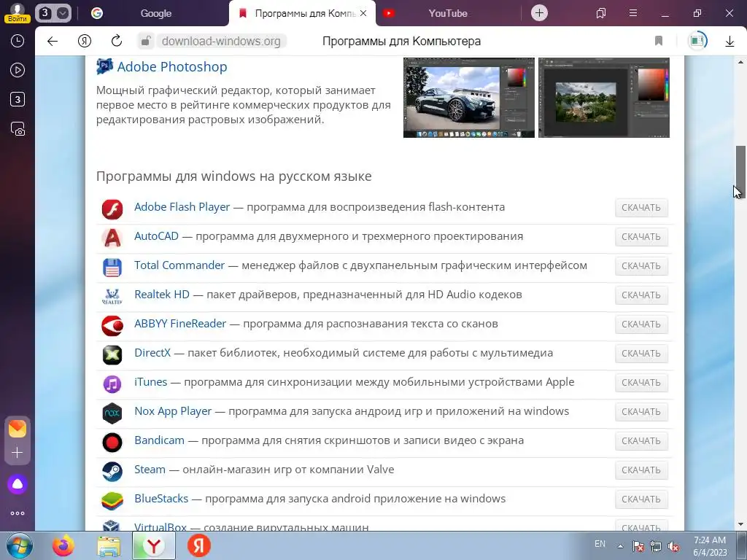Show hidden system tray icons arrow
The height and width of the screenshot is (560, 747).
click(x=620, y=546)
